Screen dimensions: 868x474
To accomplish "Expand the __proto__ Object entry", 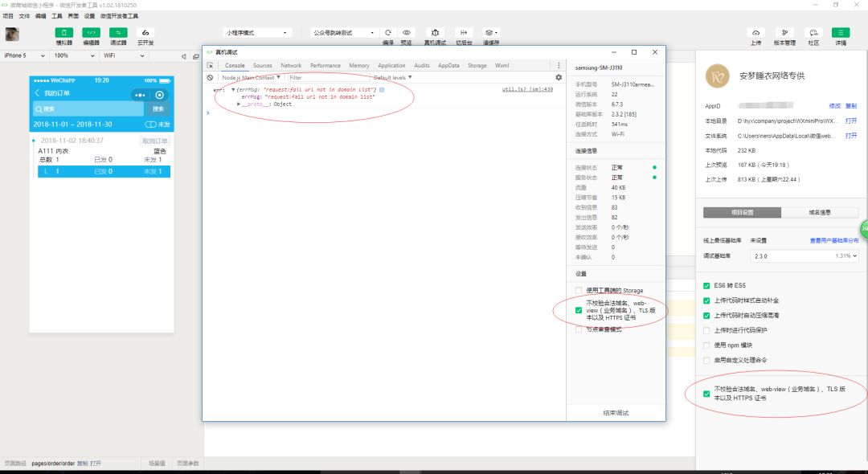I will (x=239, y=104).
